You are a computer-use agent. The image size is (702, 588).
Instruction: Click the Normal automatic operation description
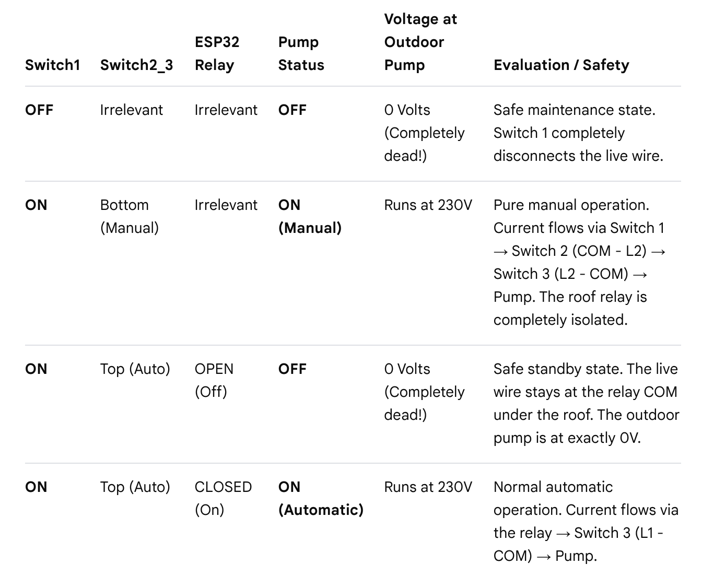586,522
